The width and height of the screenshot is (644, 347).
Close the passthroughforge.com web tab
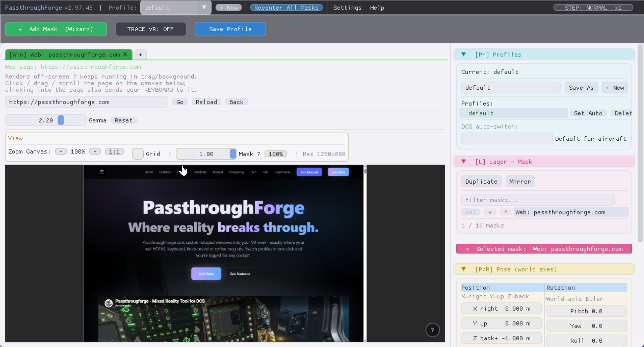125,54
